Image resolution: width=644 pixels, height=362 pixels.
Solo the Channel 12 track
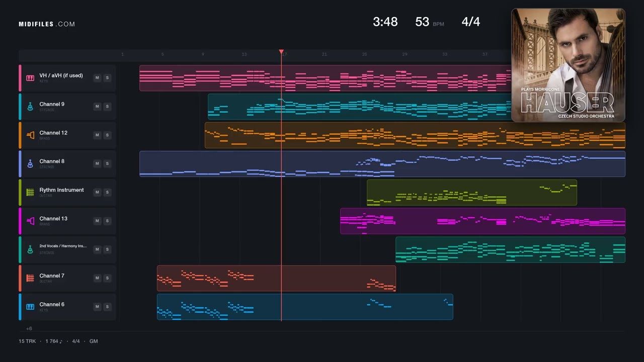107,135
